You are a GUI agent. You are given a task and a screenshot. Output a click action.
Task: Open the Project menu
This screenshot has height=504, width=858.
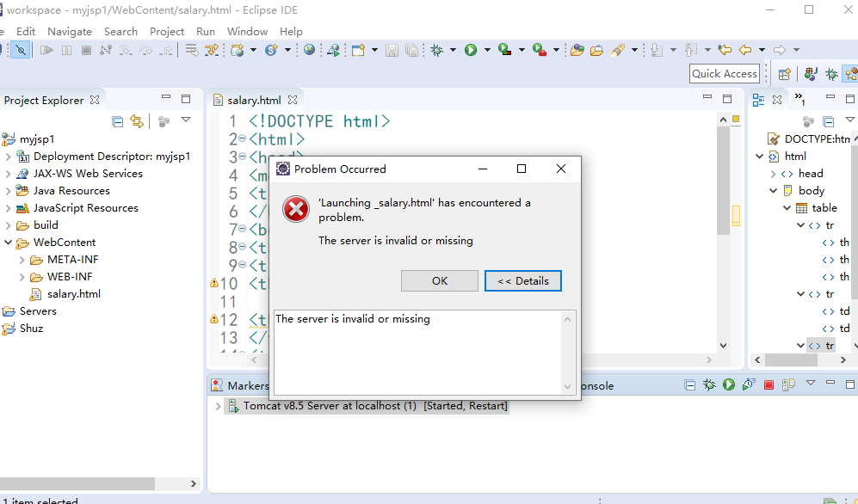pyautogui.click(x=167, y=32)
